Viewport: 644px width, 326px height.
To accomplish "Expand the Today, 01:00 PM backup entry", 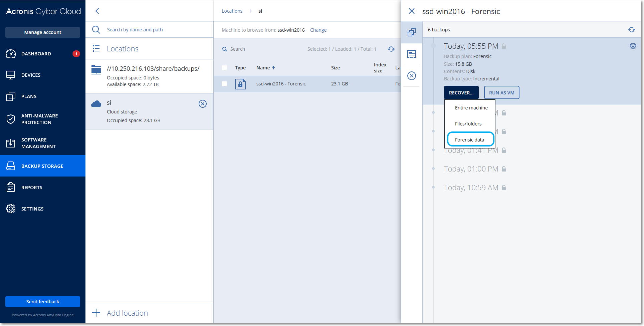I will click(x=471, y=169).
